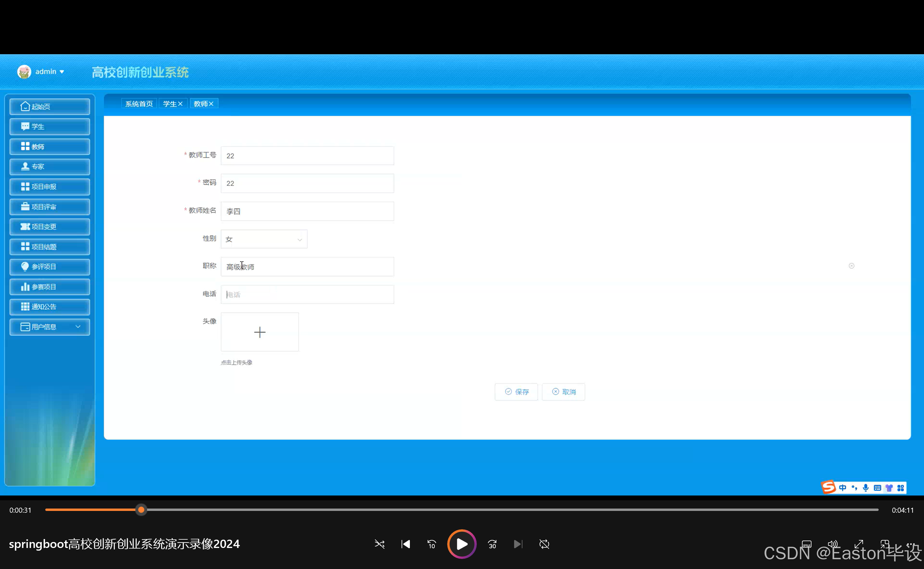Toggle Sogou Chinese/English mode indicator
Screen dimensions: 924x569
point(843,488)
